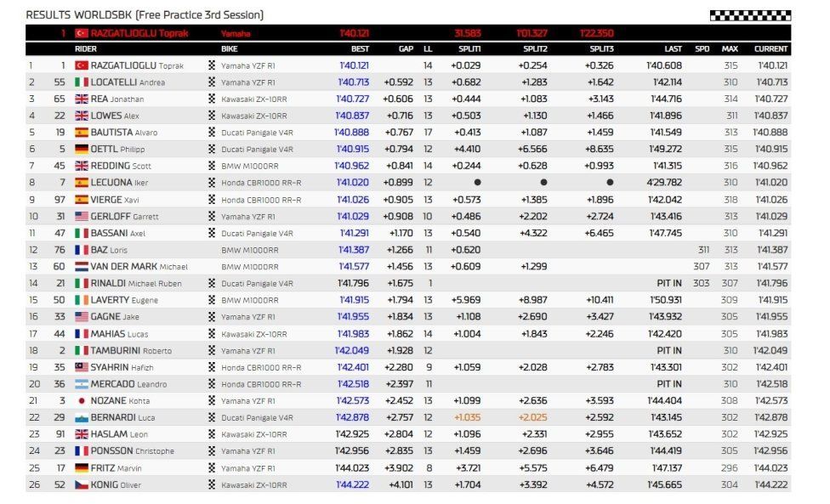Click Honda CBR1000 RR-R in SYAHRIN row

point(261,367)
